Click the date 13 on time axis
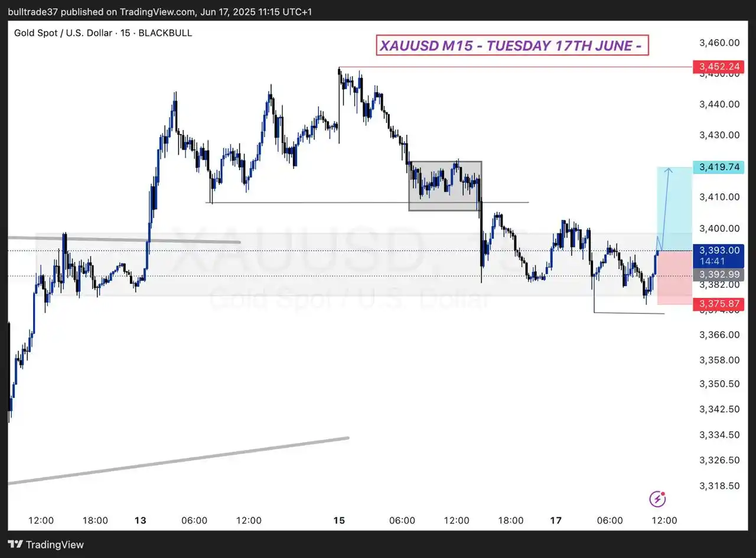 pos(140,521)
